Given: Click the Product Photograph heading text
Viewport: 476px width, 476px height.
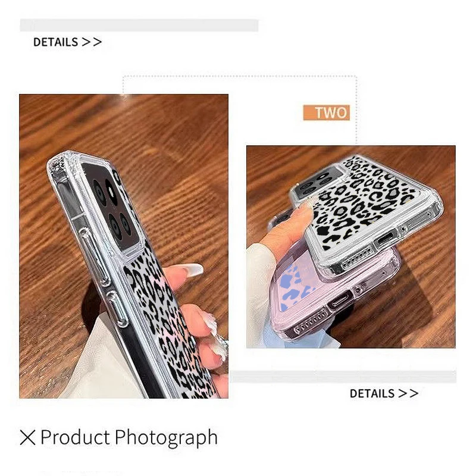Looking at the screenshot, I should 129,437.
